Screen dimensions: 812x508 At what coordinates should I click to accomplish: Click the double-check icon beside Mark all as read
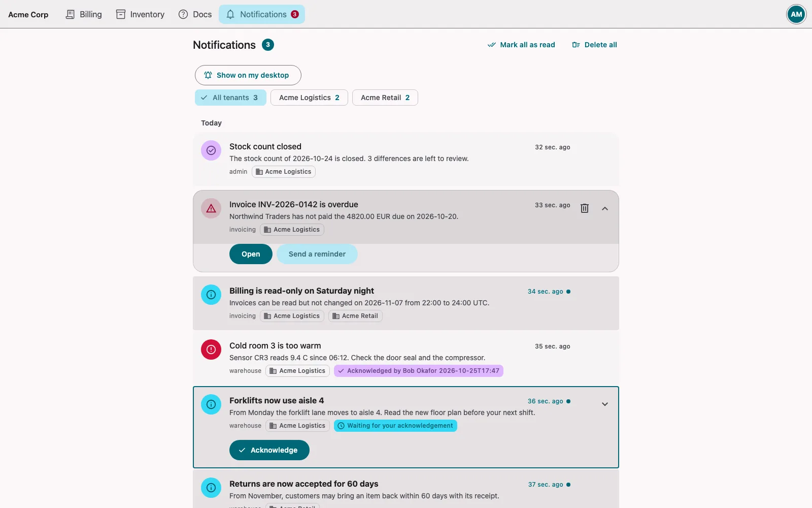click(x=492, y=45)
